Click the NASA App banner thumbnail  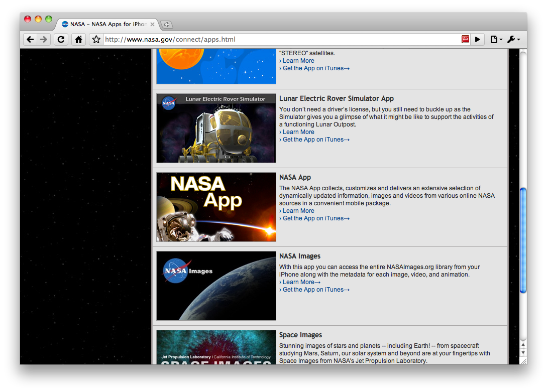[x=216, y=207]
